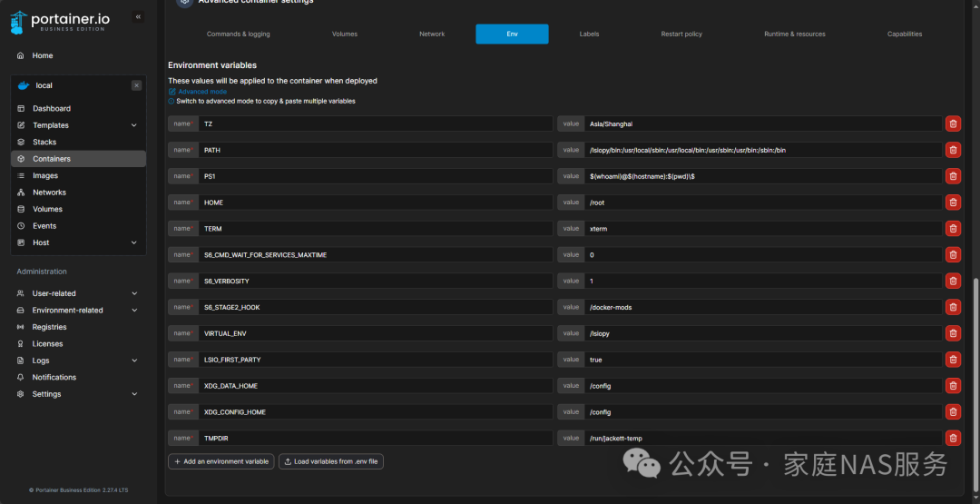980x504 pixels.
Task: Open the Events page
Action: [44, 226]
